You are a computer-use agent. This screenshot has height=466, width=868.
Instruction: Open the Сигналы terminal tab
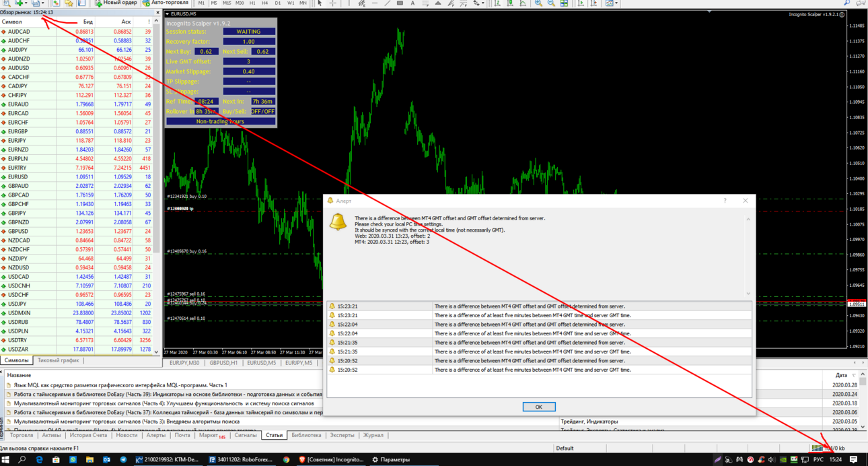coord(246,436)
